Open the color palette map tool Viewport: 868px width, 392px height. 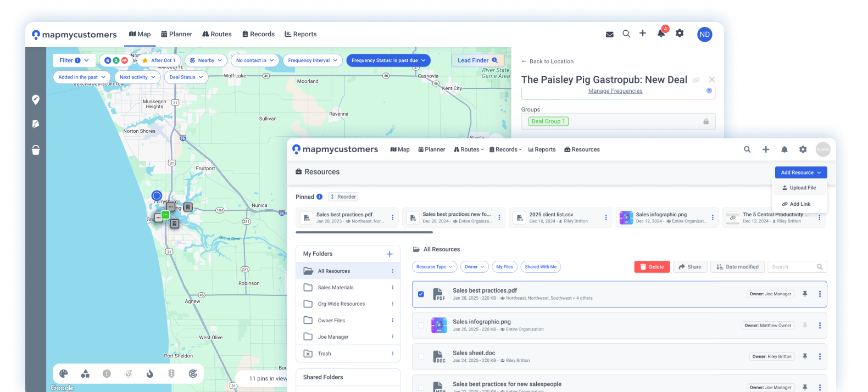tap(64, 374)
